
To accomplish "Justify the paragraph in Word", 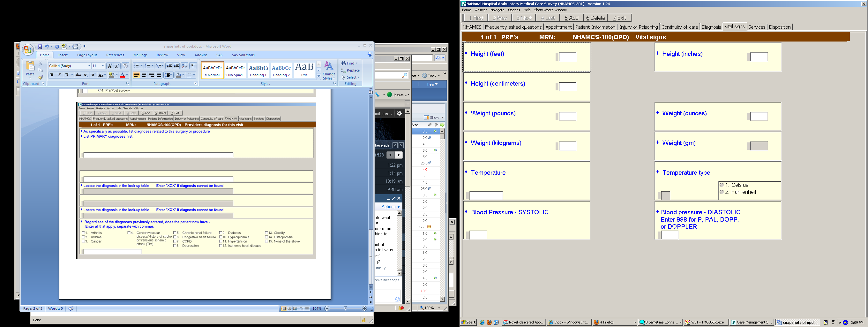I will (159, 75).
